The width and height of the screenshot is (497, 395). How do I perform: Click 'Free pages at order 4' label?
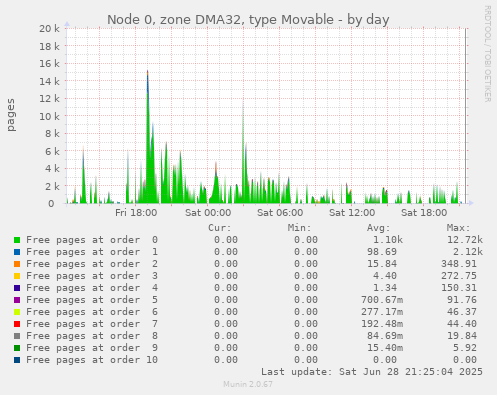click(x=92, y=288)
